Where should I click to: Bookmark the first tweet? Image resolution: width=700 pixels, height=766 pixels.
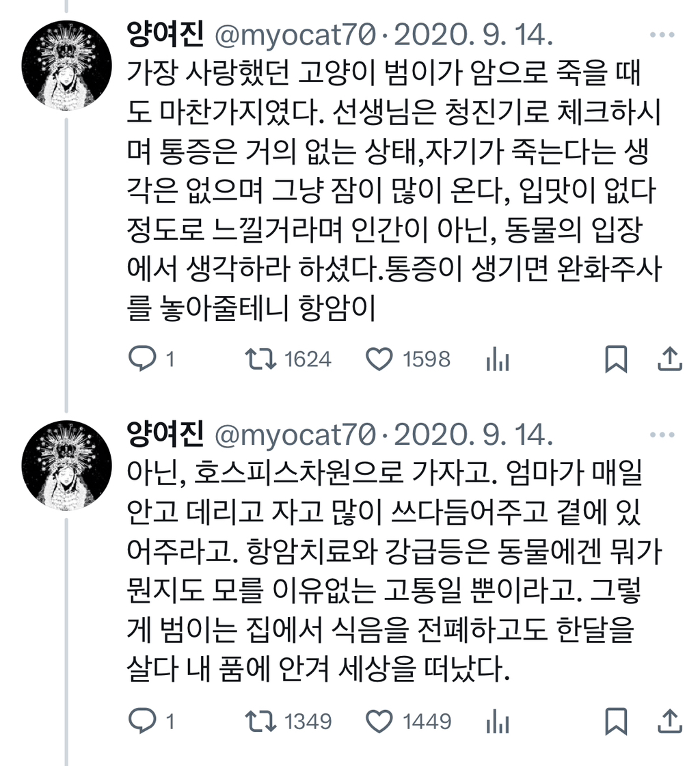(x=616, y=358)
